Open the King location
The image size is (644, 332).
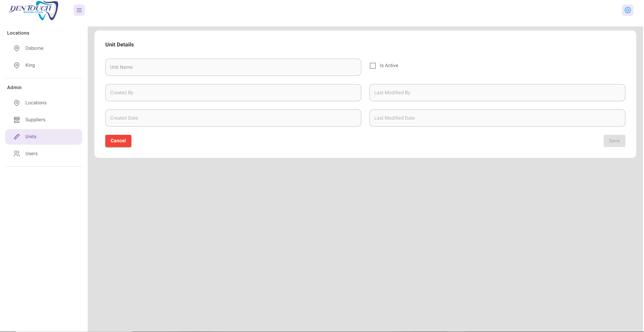point(44,65)
